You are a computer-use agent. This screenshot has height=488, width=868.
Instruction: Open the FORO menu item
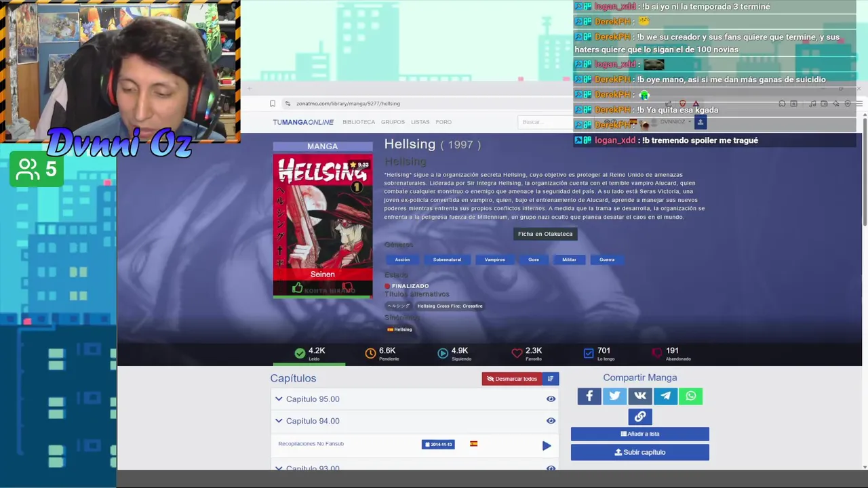[443, 122]
